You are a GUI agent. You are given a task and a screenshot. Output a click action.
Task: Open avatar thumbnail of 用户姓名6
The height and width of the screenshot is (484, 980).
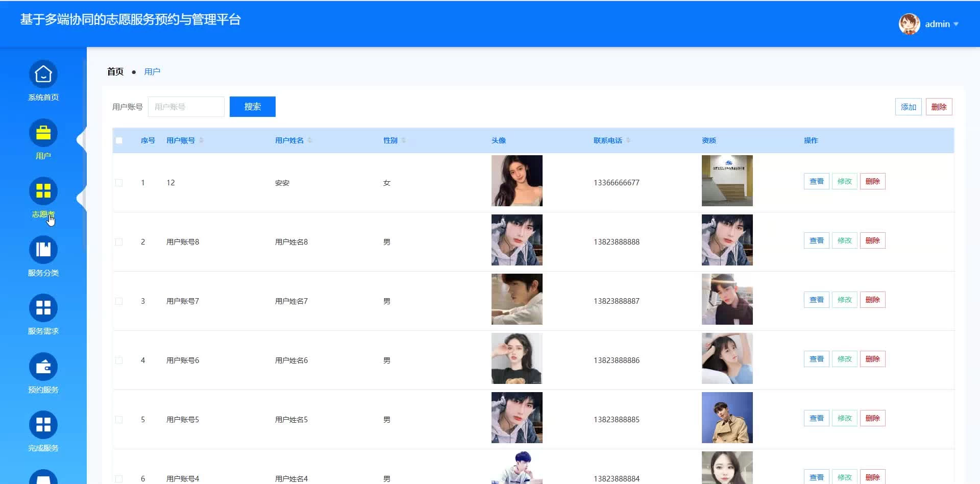[x=517, y=358]
